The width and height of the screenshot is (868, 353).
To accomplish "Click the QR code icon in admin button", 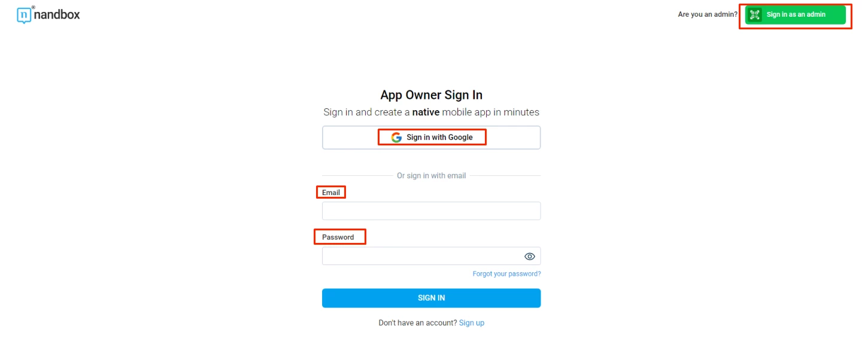I will [x=754, y=15].
